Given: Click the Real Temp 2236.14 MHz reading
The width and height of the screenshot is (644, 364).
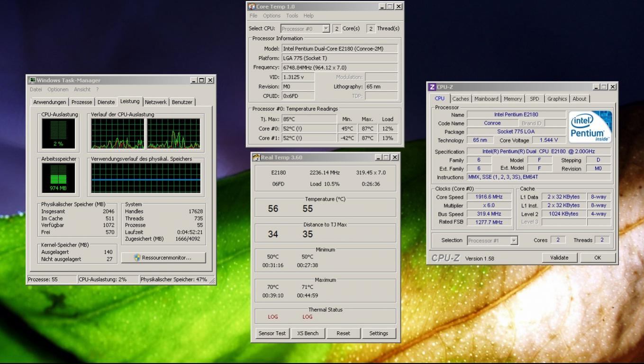Looking at the screenshot, I should point(325,173).
